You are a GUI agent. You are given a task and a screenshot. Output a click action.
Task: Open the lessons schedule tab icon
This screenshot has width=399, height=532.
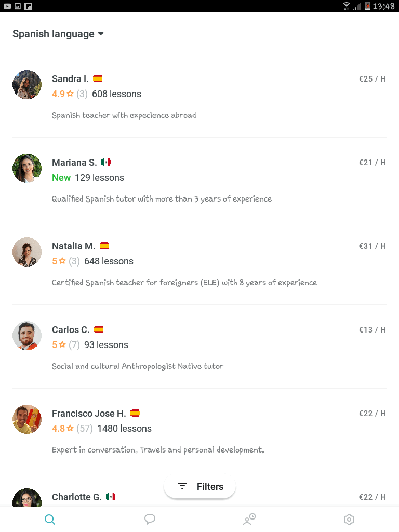point(249,519)
